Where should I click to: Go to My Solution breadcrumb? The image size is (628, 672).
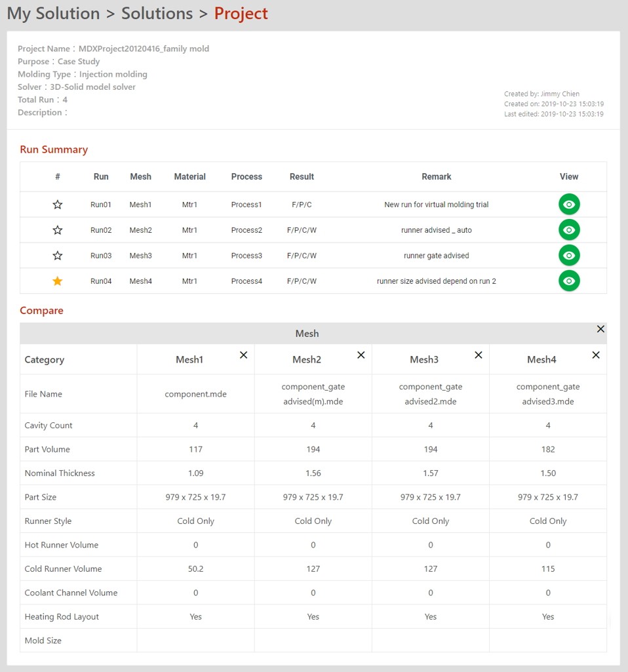click(x=53, y=13)
